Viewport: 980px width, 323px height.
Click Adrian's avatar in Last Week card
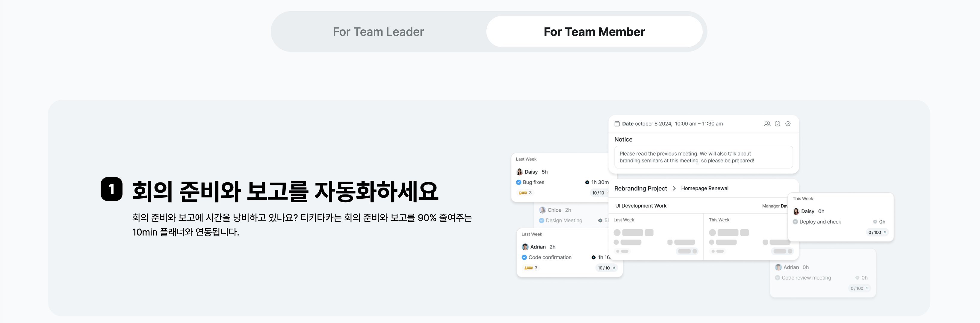click(525, 247)
